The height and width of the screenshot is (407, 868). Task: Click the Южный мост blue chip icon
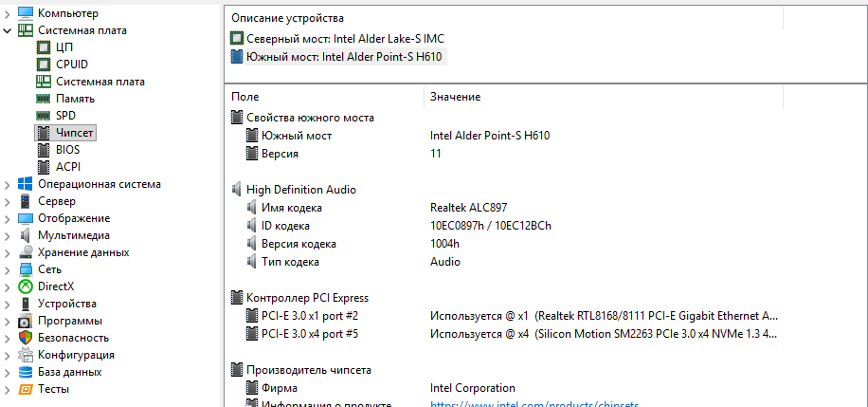point(237,57)
